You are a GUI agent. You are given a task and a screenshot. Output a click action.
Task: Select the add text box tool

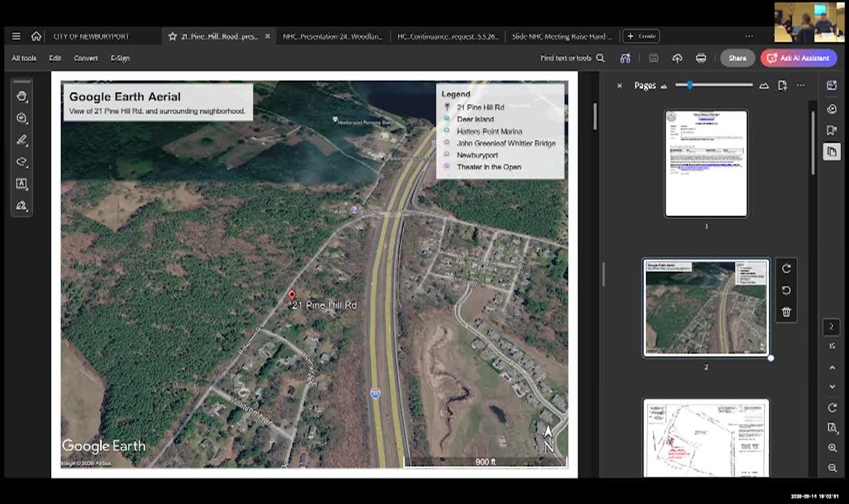(22, 184)
